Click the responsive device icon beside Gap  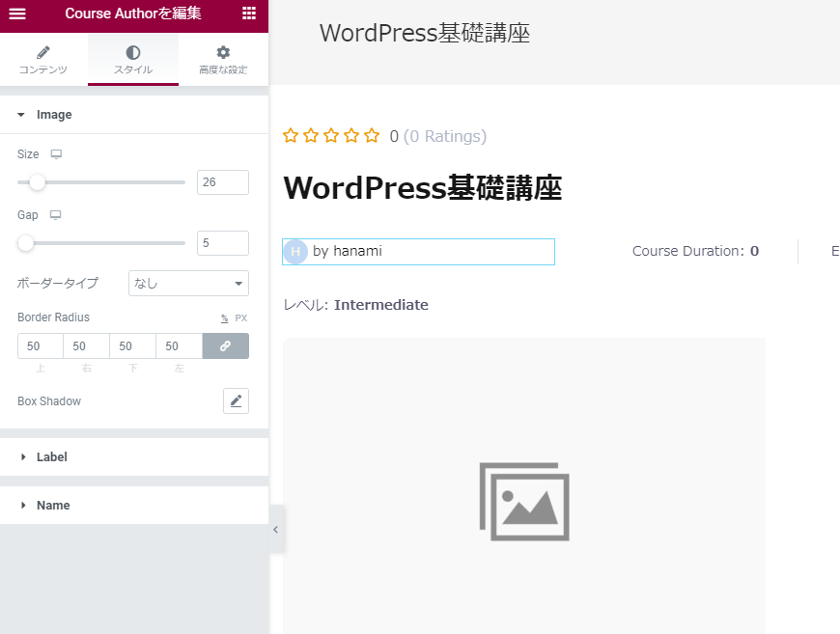click(x=56, y=215)
